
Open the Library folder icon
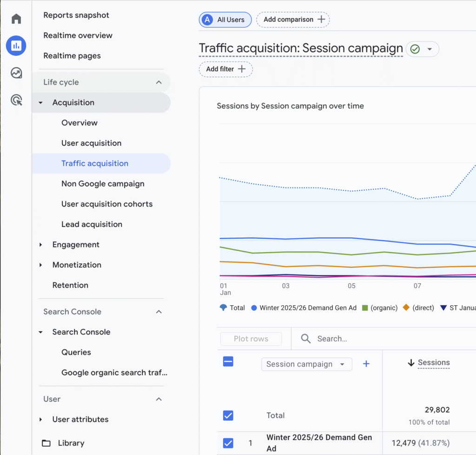click(47, 443)
